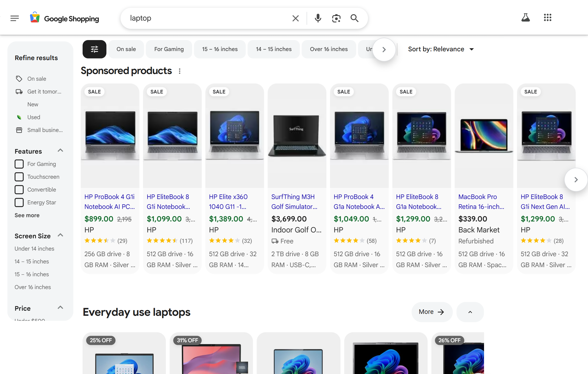
Task: Open Google apps grid
Action: click(x=547, y=18)
